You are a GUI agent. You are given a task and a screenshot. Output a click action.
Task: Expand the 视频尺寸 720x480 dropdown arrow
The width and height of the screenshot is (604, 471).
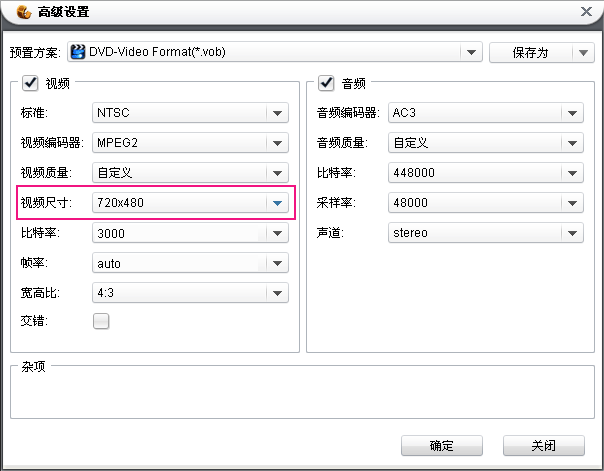(x=277, y=204)
